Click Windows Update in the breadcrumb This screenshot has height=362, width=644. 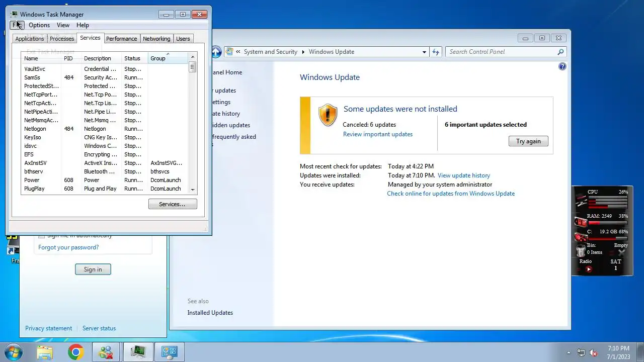pyautogui.click(x=332, y=52)
